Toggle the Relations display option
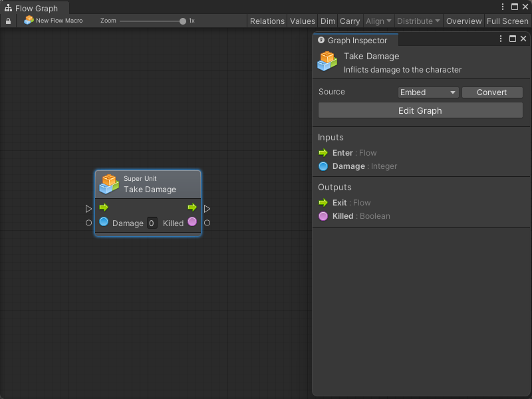 (267, 21)
